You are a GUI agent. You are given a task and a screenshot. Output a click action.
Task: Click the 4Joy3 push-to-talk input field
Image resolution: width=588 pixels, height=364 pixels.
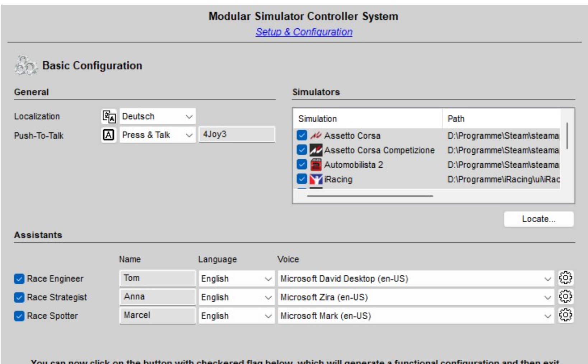(x=237, y=135)
